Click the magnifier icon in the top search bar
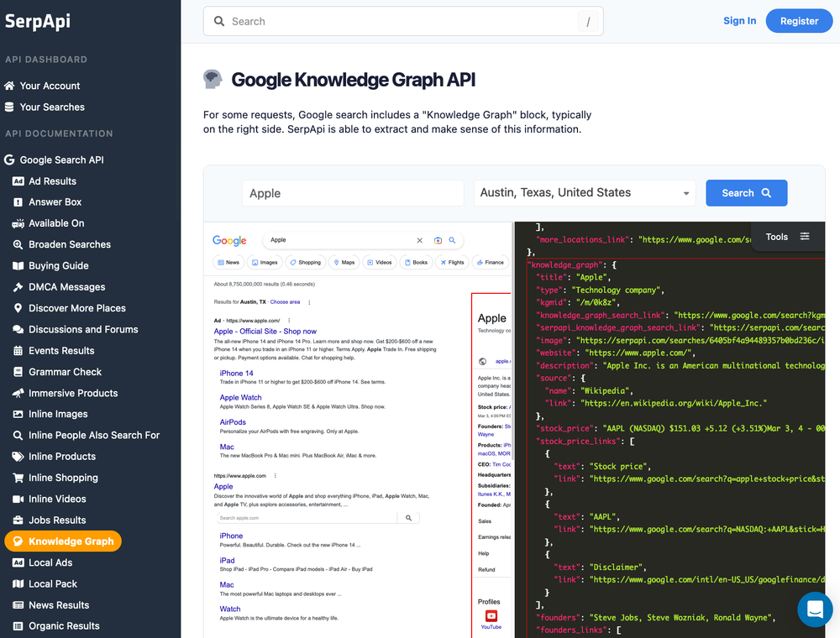Viewport: 840px width, 638px height. tap(219, 21)
